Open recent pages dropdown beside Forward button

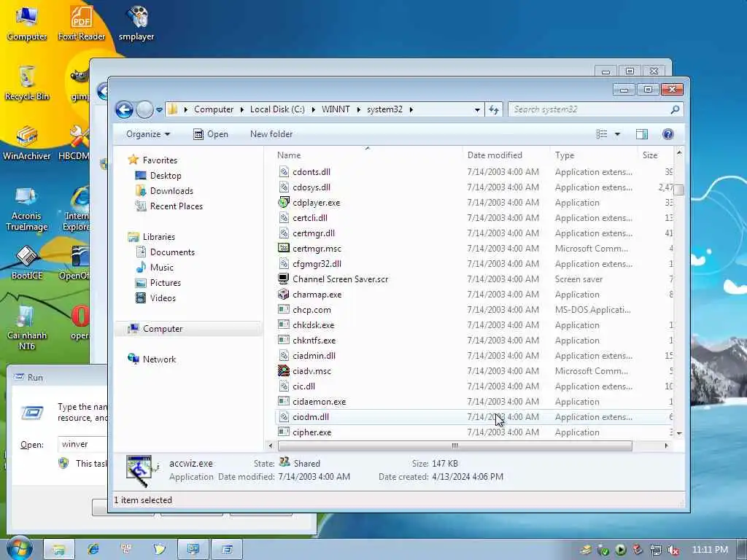159,109
